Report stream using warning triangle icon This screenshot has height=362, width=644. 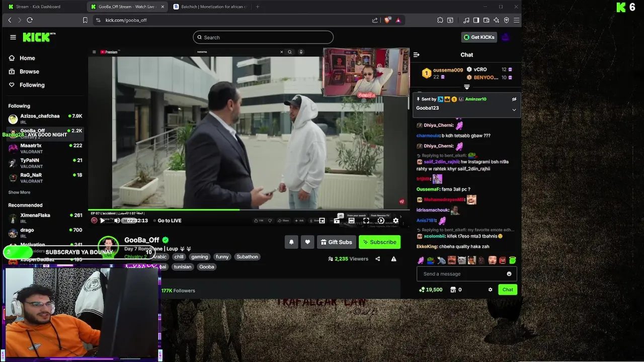pyautogui.click(x=393, y=259)
